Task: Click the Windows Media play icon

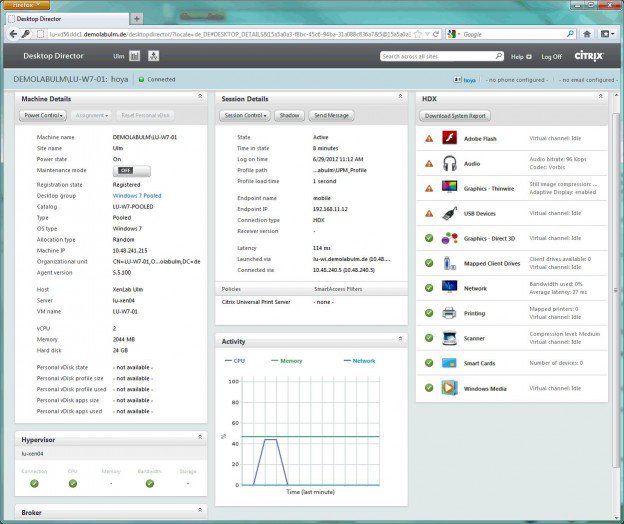Action: pos(450,388)
